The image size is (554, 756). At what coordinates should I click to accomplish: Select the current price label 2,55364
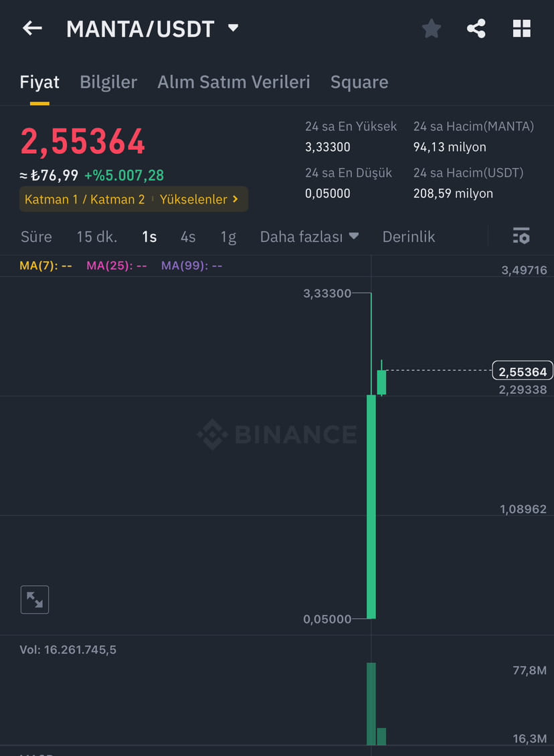522,370
